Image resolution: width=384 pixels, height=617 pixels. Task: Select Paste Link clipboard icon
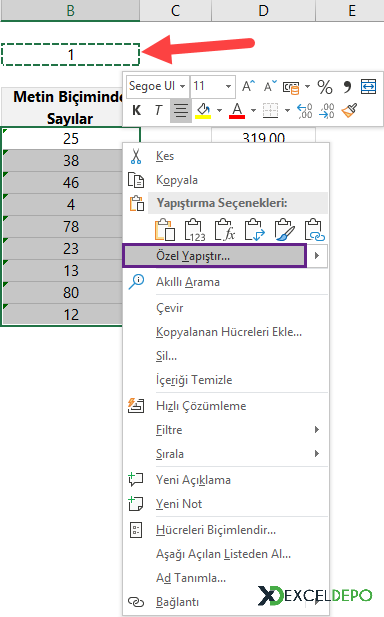tap(314, 230)
